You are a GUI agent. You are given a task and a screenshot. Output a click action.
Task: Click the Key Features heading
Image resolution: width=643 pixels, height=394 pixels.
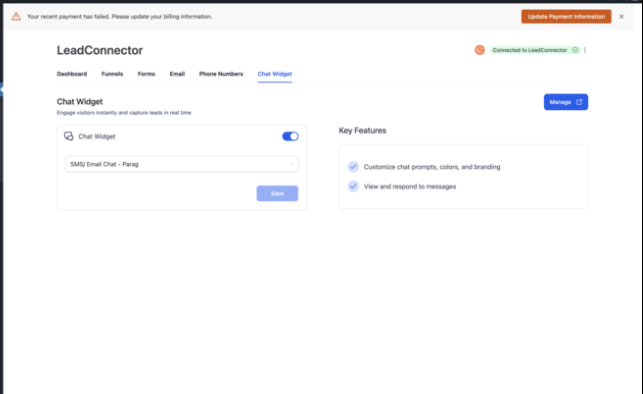(363, 130)
